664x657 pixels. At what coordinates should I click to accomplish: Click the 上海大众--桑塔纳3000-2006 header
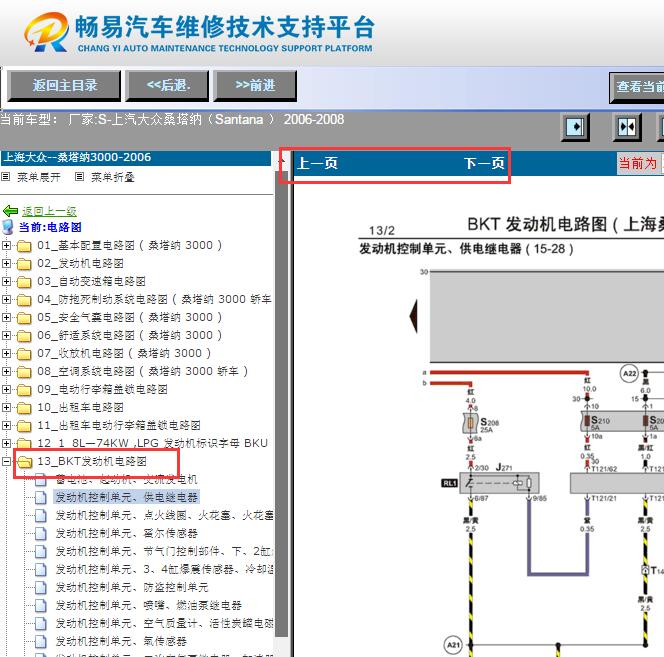(x=136, y=158)
